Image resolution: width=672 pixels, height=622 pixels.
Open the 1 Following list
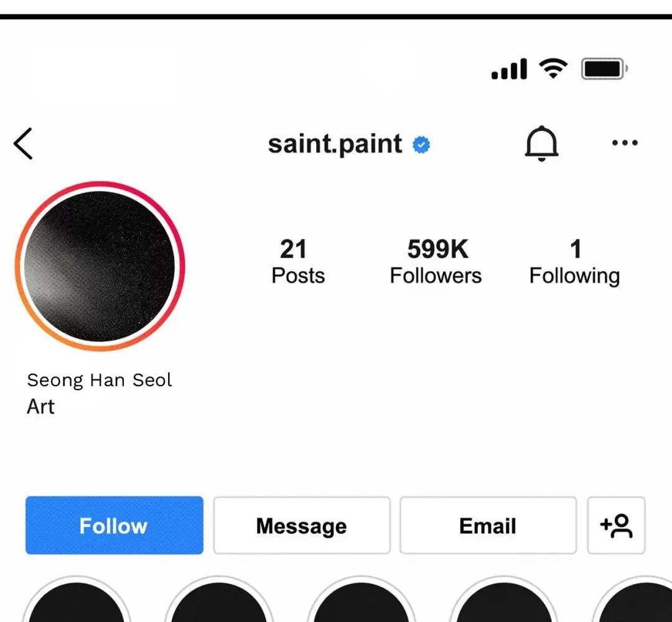(x=574, y=262)
